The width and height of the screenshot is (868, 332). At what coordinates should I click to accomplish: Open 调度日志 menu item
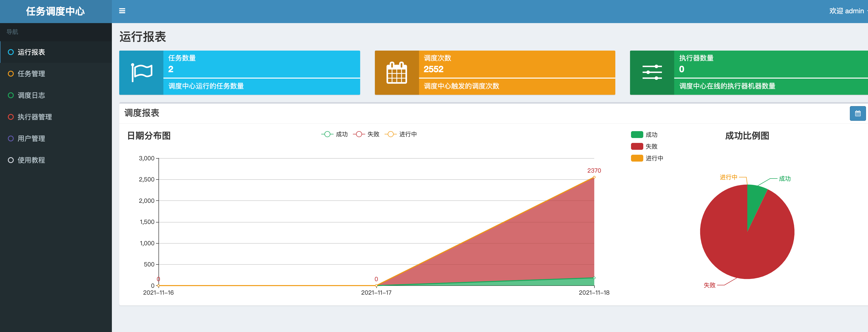pyautogui.click(x=31, y=95)
